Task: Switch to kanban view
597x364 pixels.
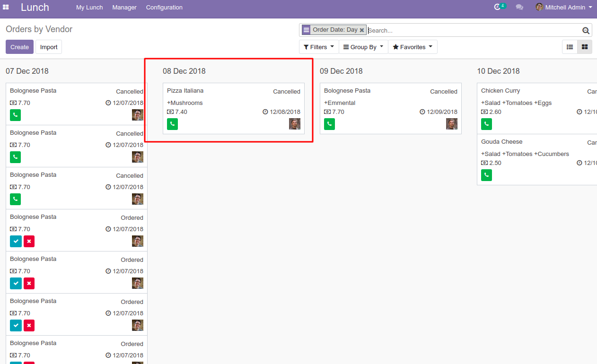Action: pos(585,47)
